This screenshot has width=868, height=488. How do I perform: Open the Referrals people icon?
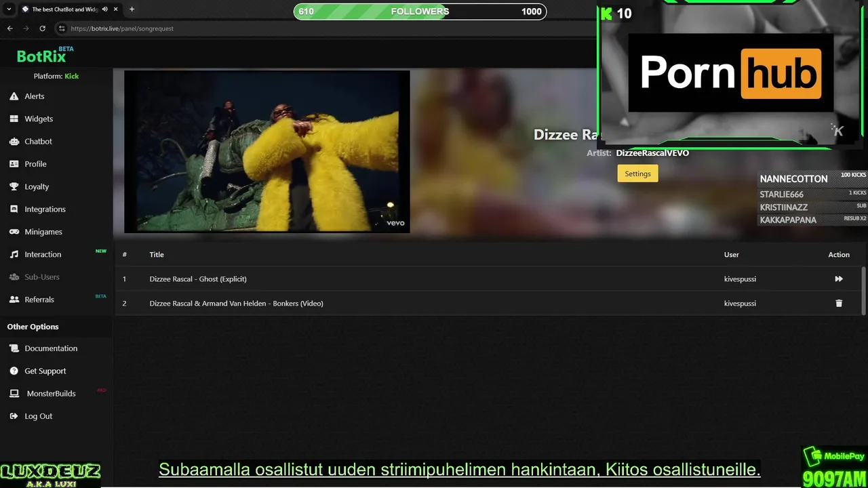(x=14, y=300)
